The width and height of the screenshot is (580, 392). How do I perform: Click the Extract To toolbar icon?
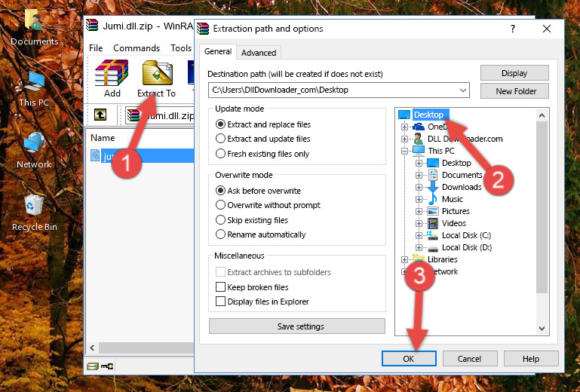156,78
